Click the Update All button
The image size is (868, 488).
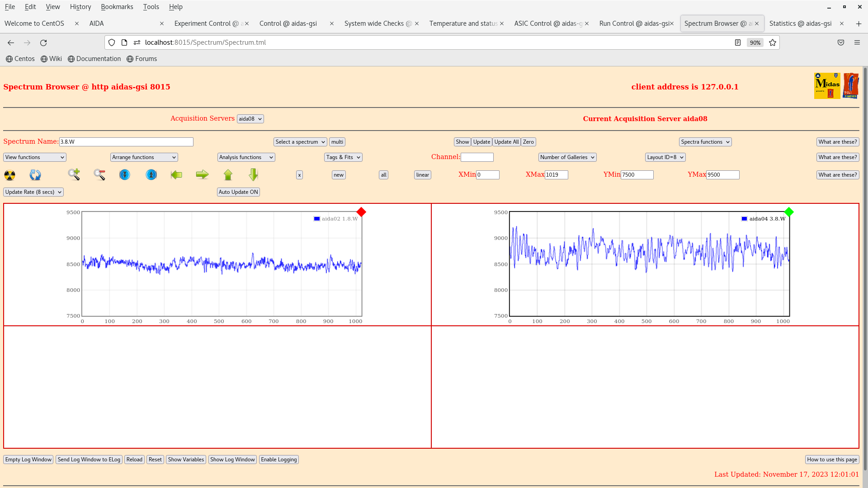click(506, 142)
